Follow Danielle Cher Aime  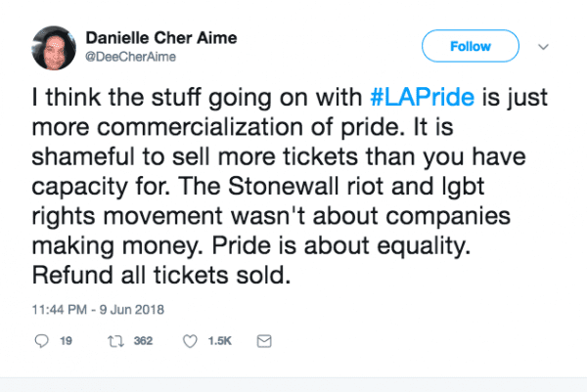(x=471, y=46)
